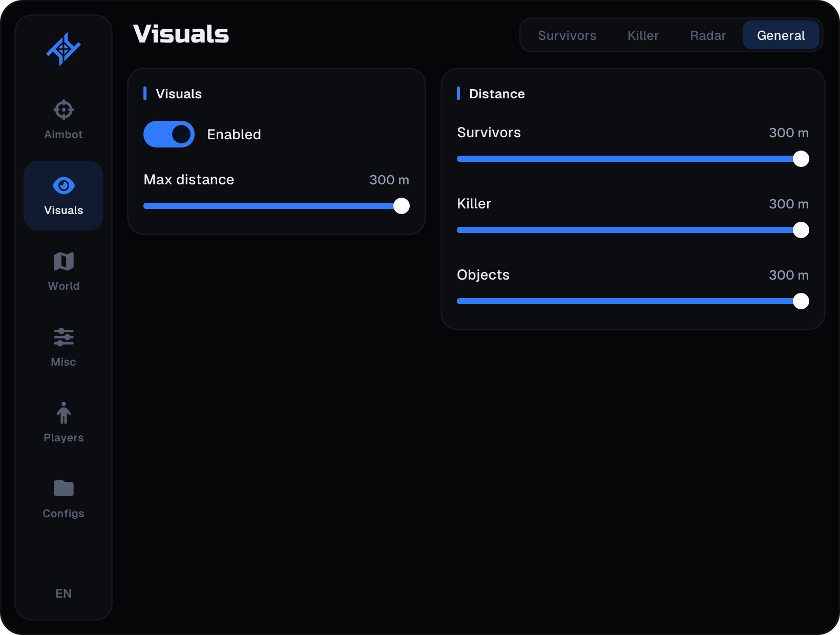
Task: Click the blue logo icon in sidebar
Action: (64, 49)
